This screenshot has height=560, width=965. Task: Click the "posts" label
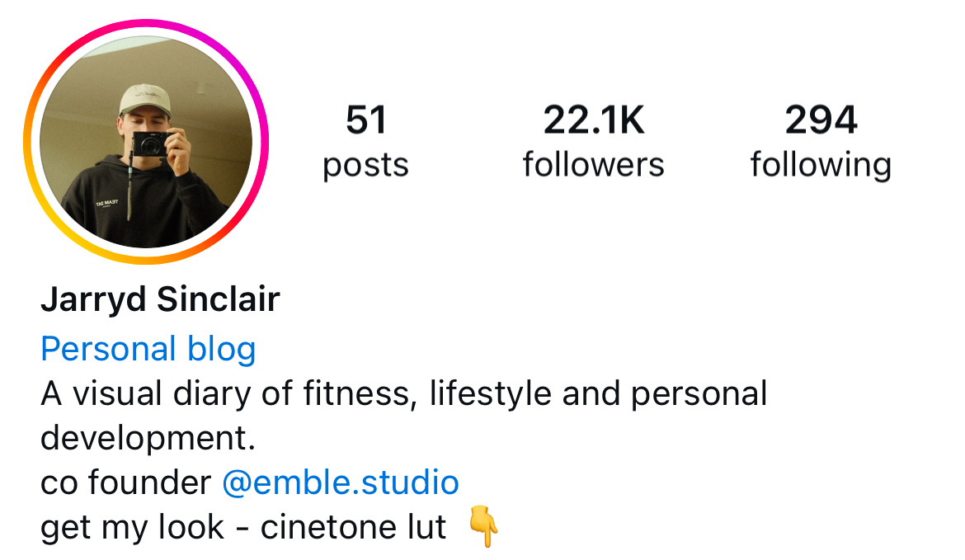tap(365, 165)
